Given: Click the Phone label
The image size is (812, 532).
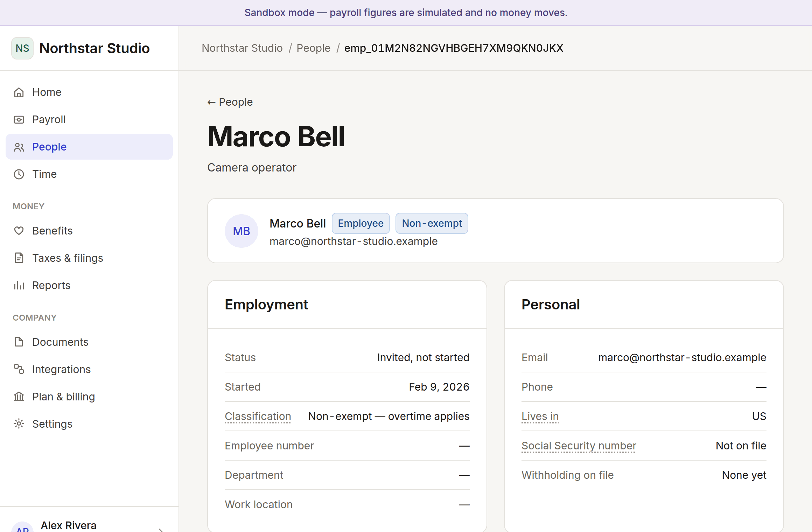Looking at the screenshot, I should click(537, 387).
